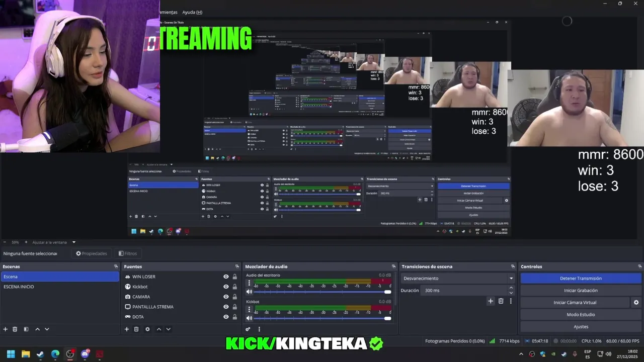Open Steam from taskbar
This screenshot has width=644, height=362.
click(40, 354)
